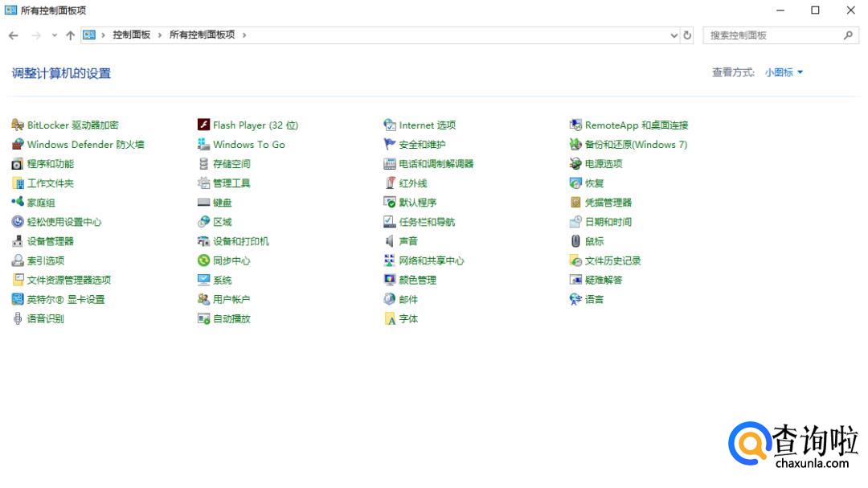Click the 任务栏和导航 link
Image resolution: width=868 pixels, height=488 pixels.
click(x=427, y=222)
